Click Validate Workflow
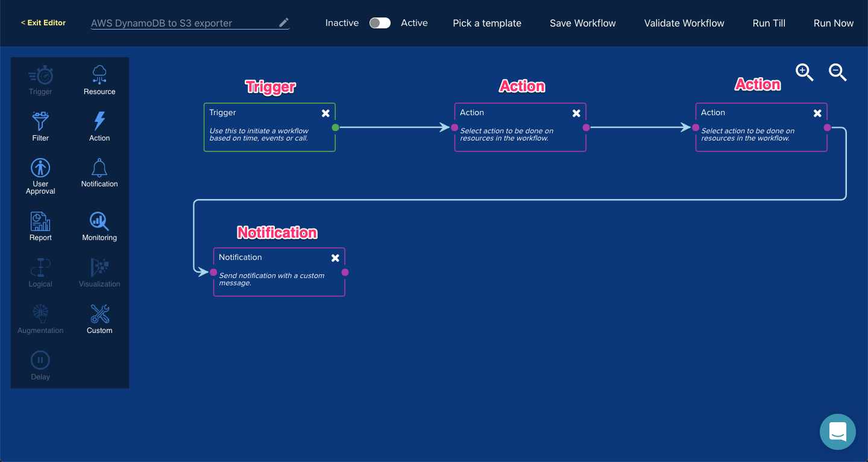Viewport: 868px width, 462px height. pyautogui.click(x=684, y=23)
